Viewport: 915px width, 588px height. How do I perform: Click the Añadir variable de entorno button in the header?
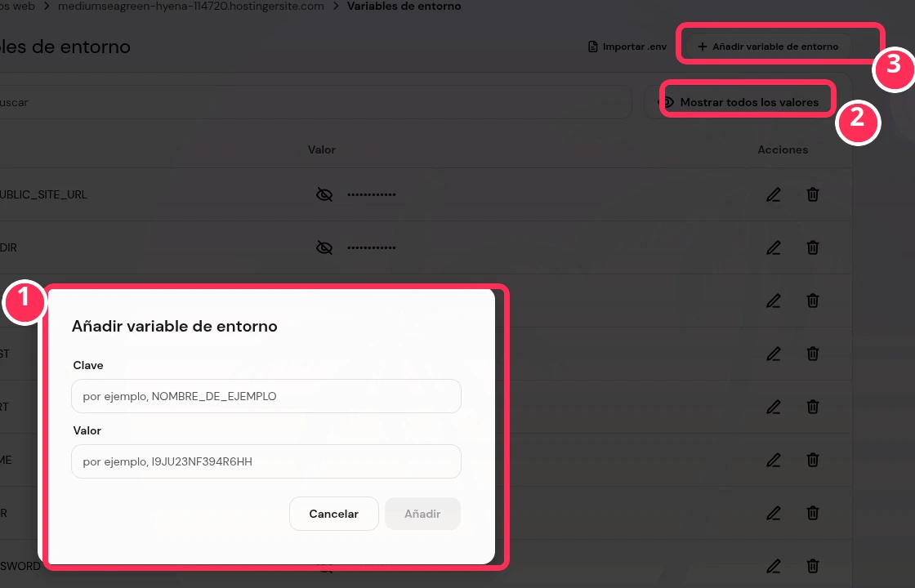point(768,46)
